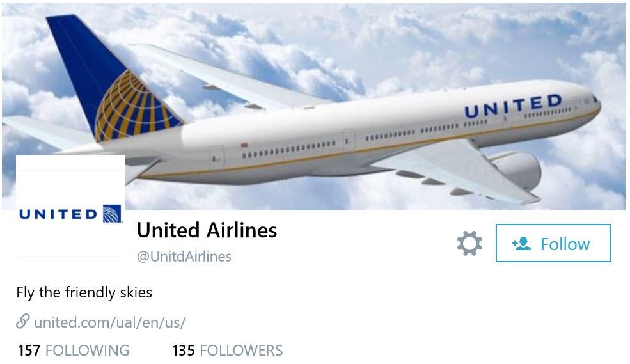Open the United profile picture
Image resolution: width=630 pixels, height=364 pixels.
[x=70, y=207]
